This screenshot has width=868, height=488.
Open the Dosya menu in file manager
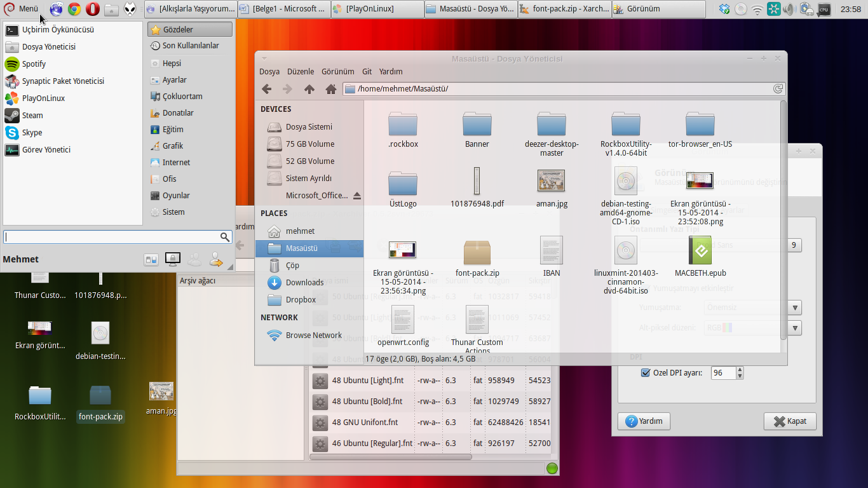[269, 72]
